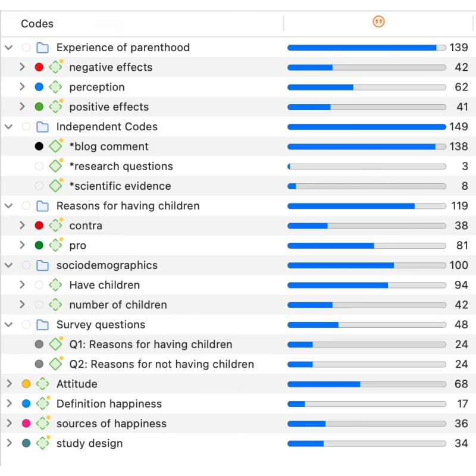476x476 pixels.
Task: Click the folder icon for Experience of parenthood
Action: pos(42,48)
